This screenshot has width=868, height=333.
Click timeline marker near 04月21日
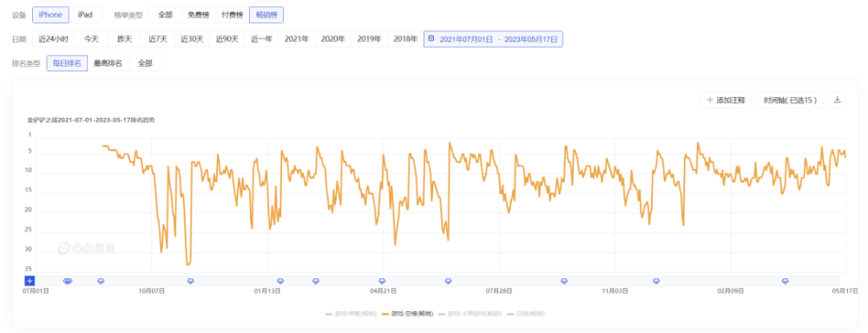382,281
